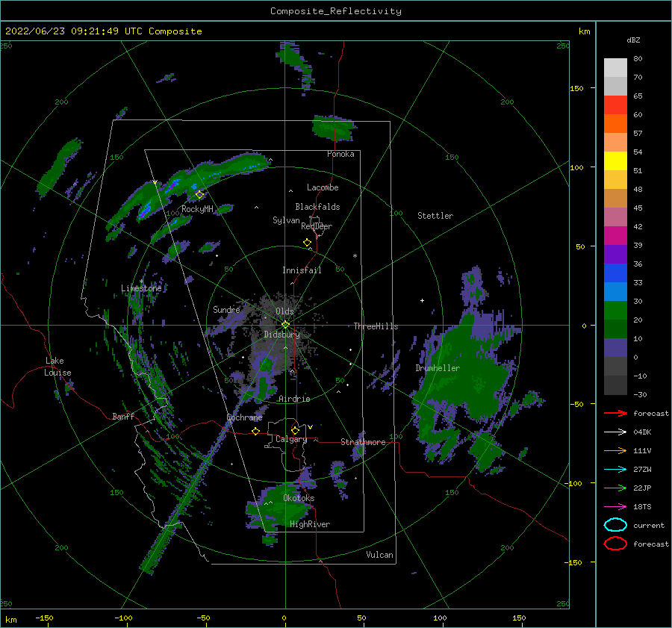Click the yellow diamond marker near Cochrane
This screenshot has width=672, height=628.
255,432
